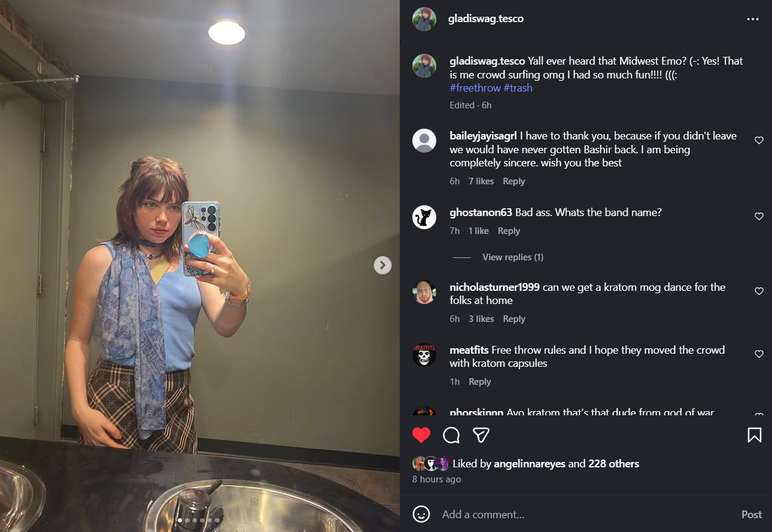Like ghostanon63's comment heart icon
This screenshot has width=772, height=532.
[x=759, y=217]
